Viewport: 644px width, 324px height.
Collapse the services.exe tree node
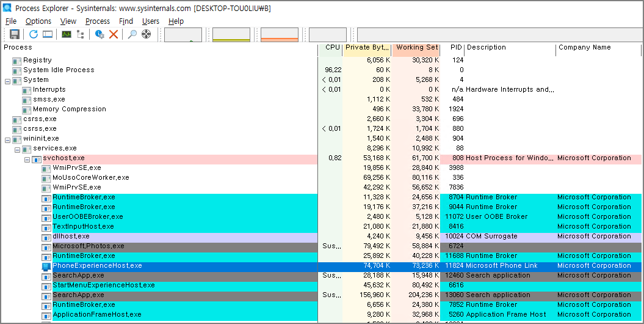pos(17,150)
